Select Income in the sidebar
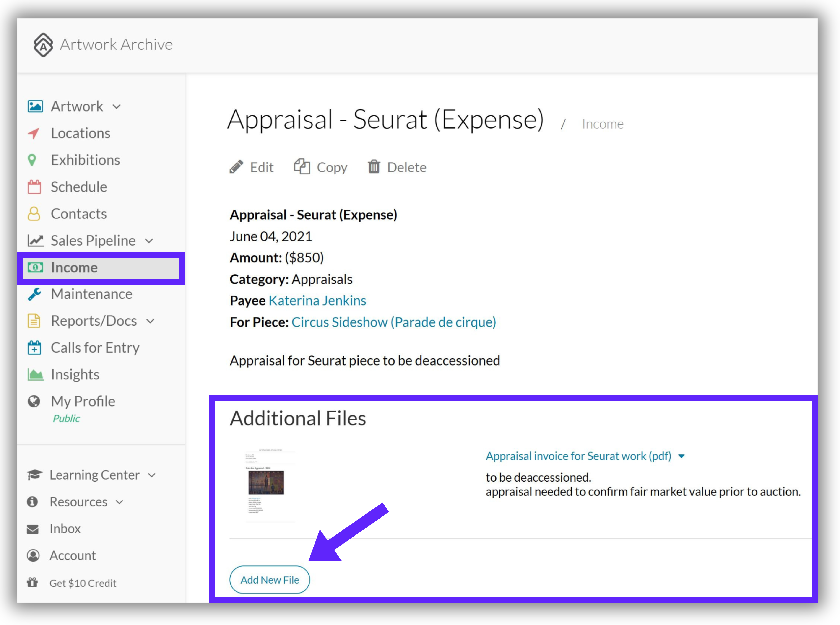Image resolution: width=840 pixels, height=625 pixels. coord(101,268)
